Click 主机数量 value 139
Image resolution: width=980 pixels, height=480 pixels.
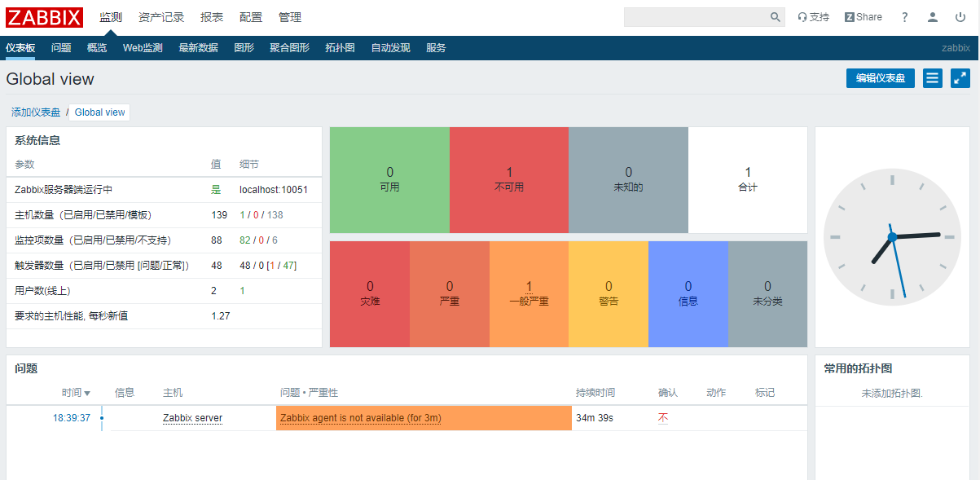point(219,215)
